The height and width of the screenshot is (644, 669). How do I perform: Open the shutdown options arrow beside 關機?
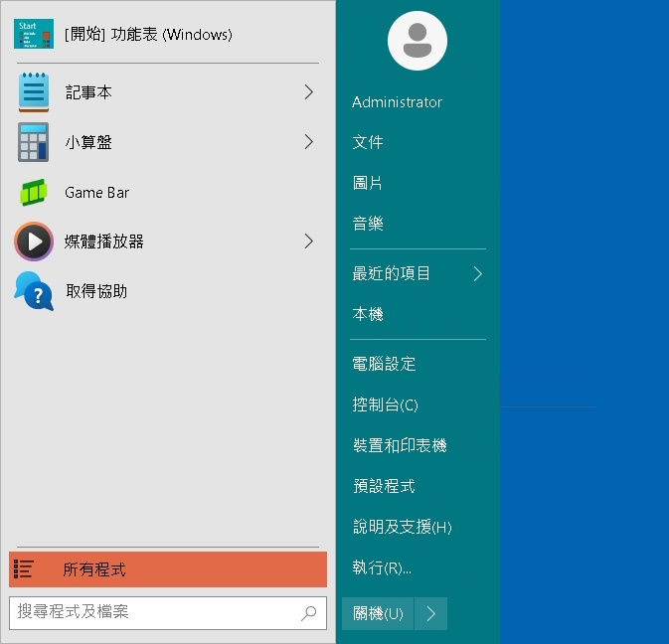[x=430, y=613]
